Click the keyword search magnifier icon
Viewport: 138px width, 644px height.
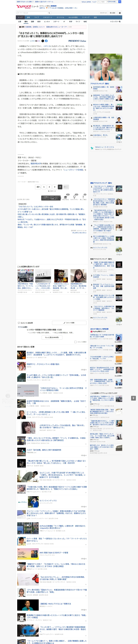coord(49,13)
